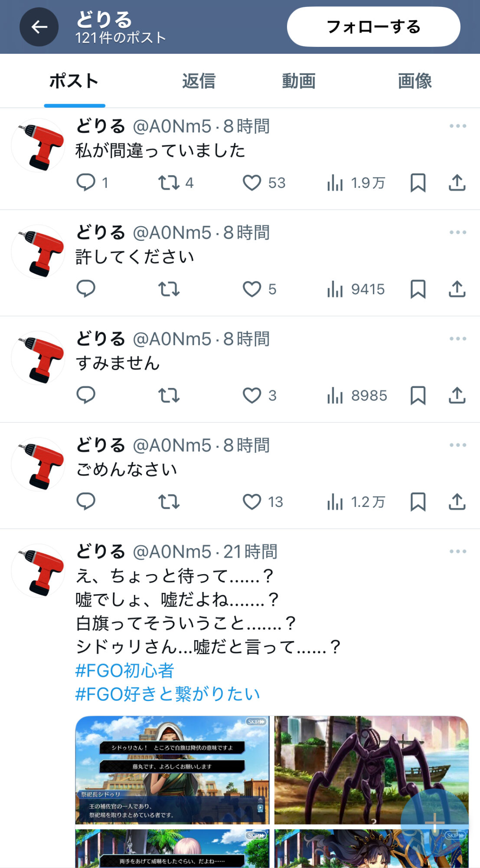Open the #FGO好きと繋がりたい hashtag link
Image resolution: width=480 pixels, height=868 pixels.
[x=168, y=694]
